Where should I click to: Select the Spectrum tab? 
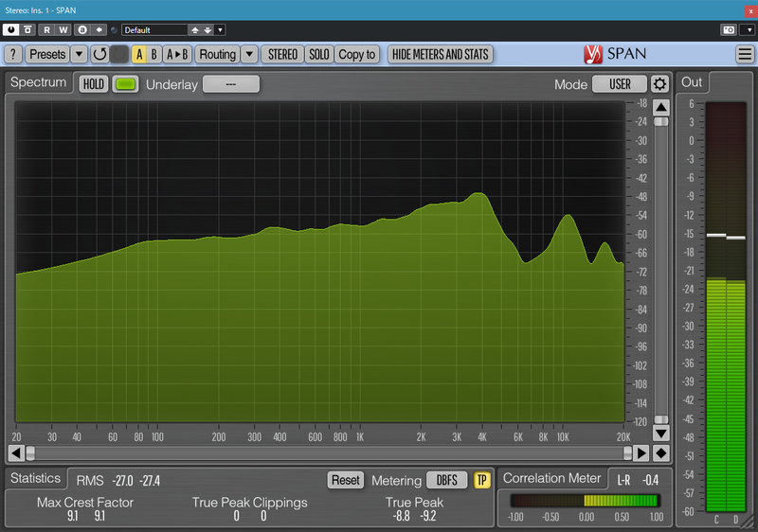point(38,82)
